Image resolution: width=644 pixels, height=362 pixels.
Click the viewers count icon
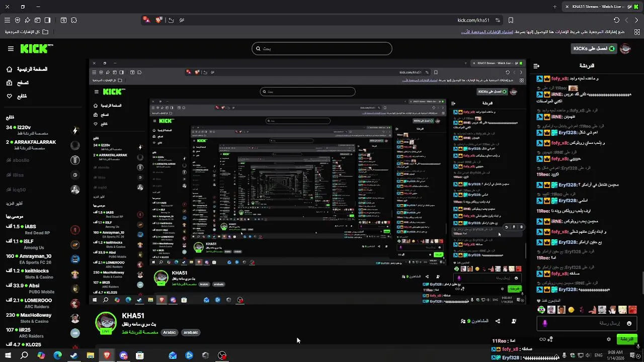463,321
